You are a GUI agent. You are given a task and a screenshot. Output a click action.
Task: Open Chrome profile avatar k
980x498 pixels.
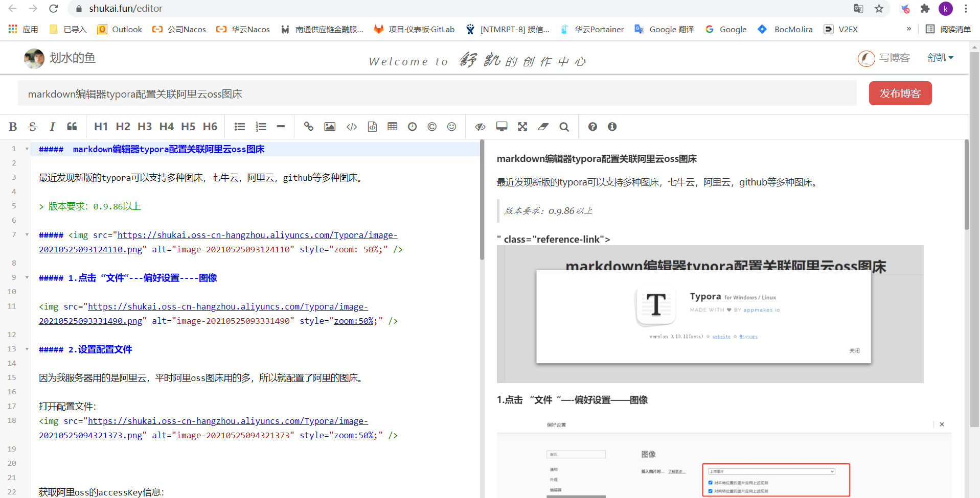pyautogui.click(x=946, y=9)
